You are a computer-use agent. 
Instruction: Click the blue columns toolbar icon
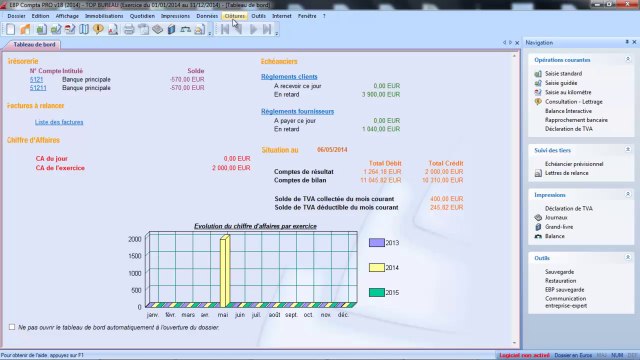click(84, 29)
